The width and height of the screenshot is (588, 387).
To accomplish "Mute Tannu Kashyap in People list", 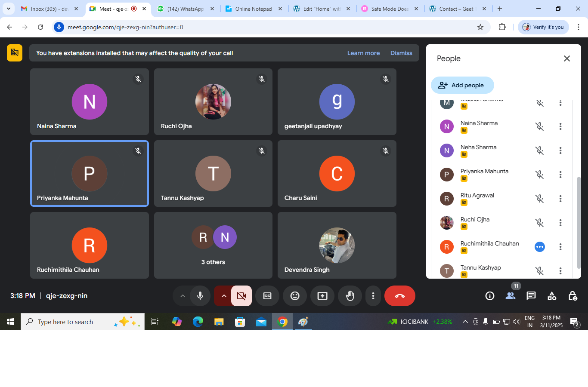I will (x=540, y=271).
